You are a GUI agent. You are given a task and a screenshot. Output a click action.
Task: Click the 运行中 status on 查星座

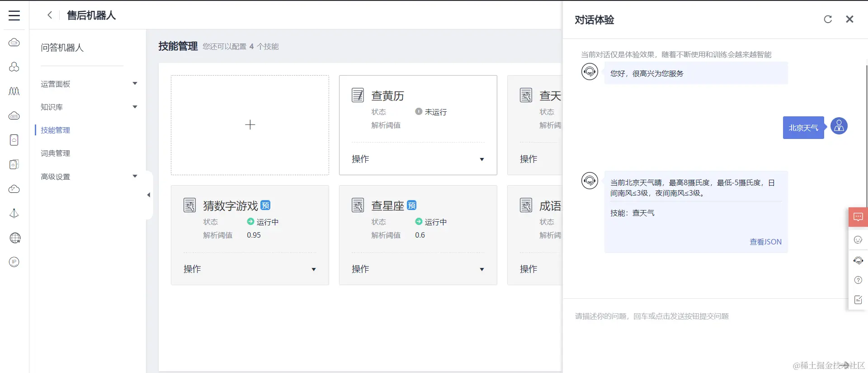(x=431, y=221)
